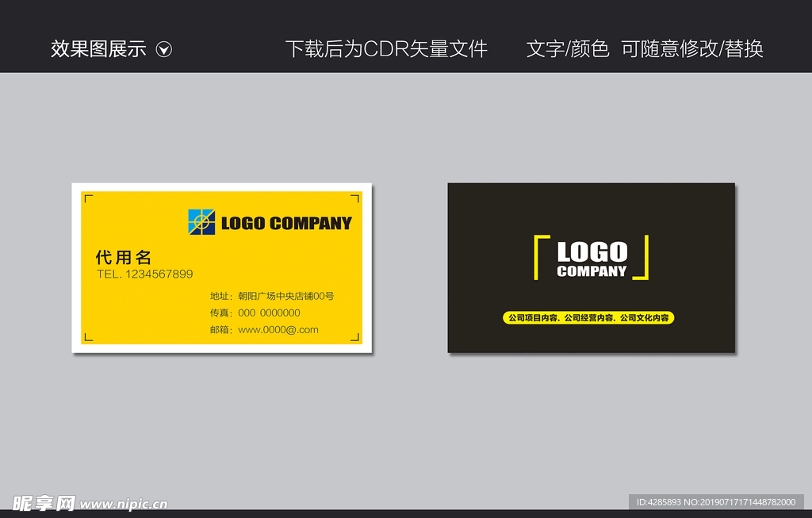
Task: Click the ID:4285893 number at bottom right
Action: (x=657, y=502)
